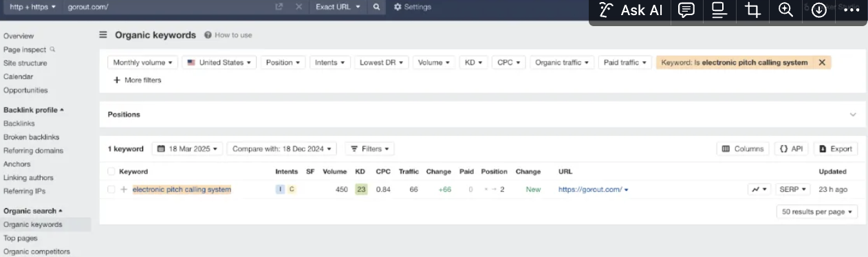The height and width of the screenshot is (257, 868).
Task: Click the KD value 23 badge
Action: tap(361, 190)
